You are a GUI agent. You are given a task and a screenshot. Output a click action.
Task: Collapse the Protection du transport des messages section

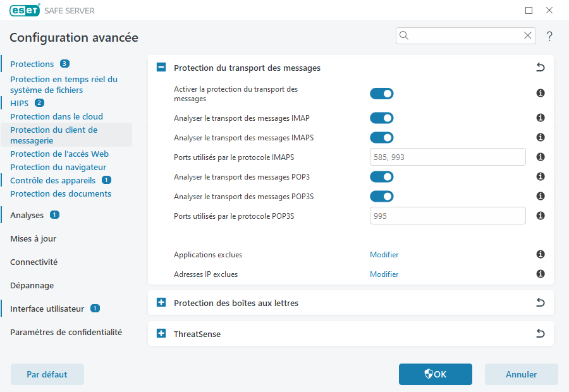pyautogui.click(x=161, y=66)
